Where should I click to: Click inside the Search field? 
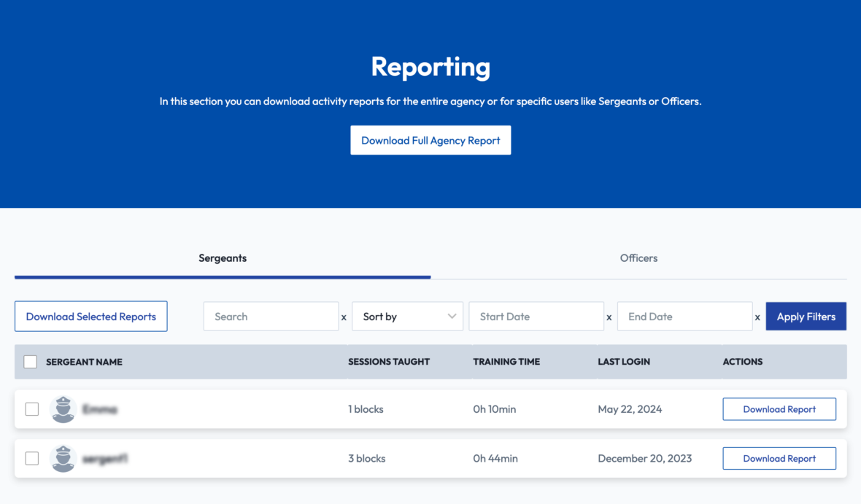[x=270, y=316]
